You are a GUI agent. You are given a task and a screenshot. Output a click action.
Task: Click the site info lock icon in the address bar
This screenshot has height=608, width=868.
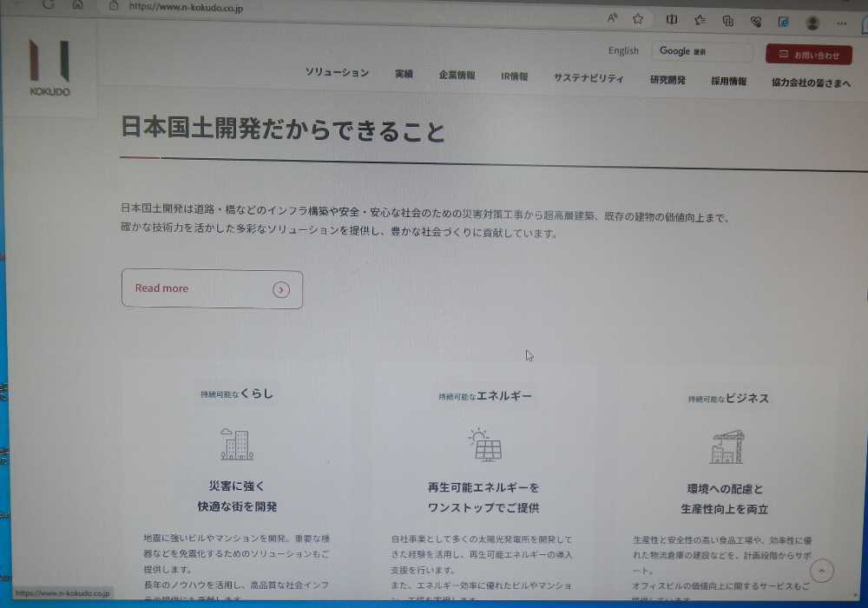click(x=114, y=6)
